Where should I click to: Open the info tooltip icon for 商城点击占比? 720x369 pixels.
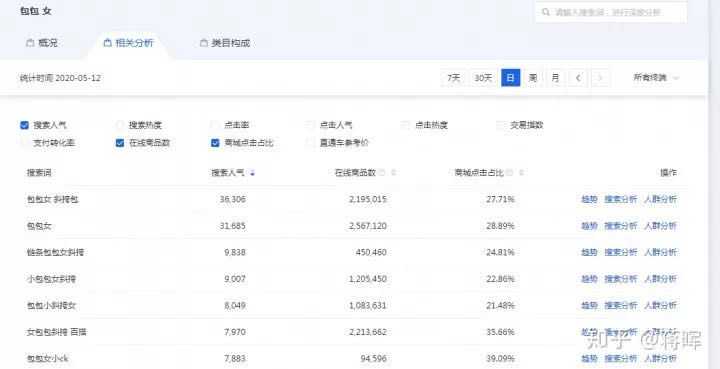point(510,173)
